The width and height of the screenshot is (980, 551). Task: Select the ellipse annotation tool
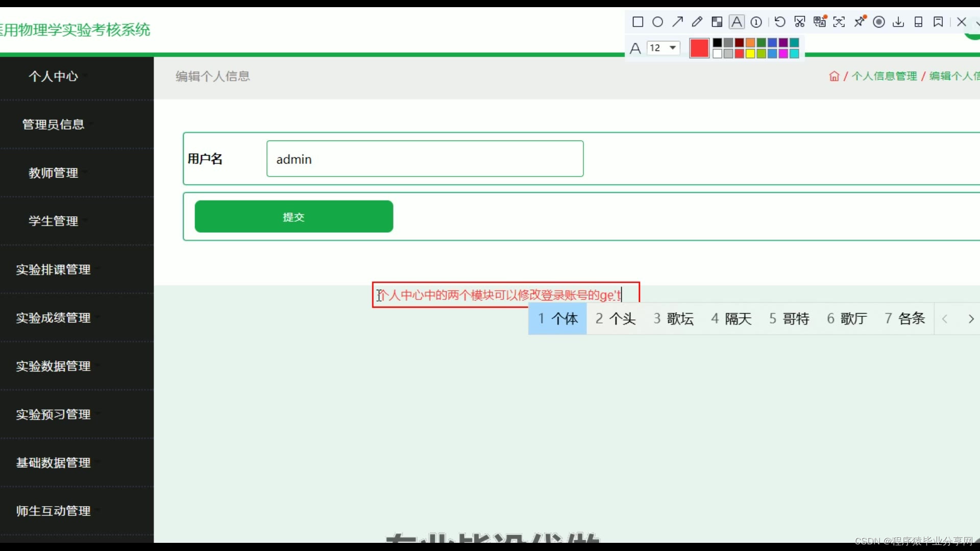click(657, 22)
